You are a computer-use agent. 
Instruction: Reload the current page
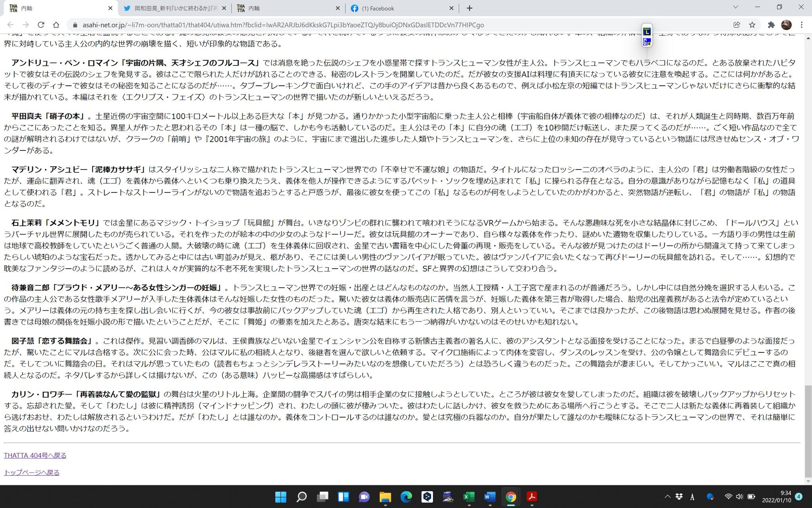coord(41,25)
